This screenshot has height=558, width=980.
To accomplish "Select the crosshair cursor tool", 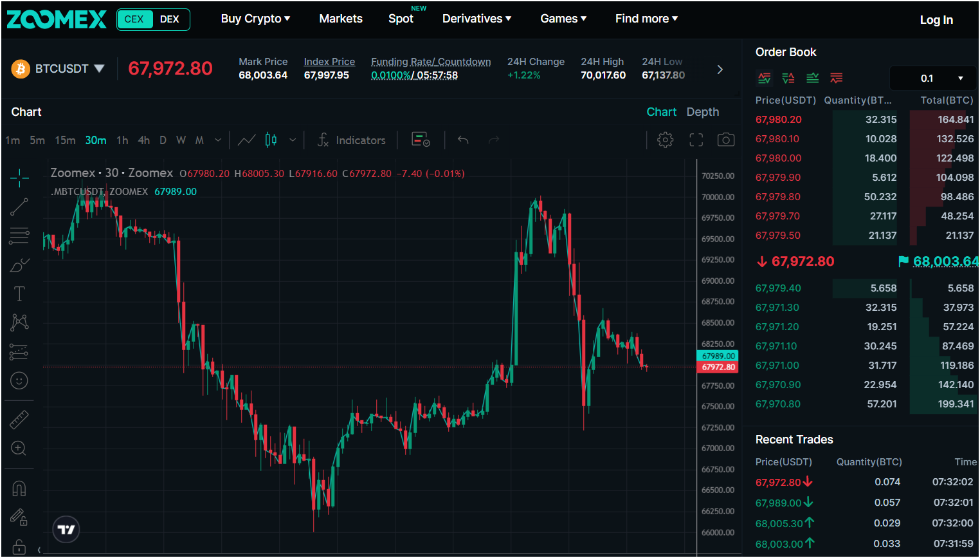I will 19,177.
